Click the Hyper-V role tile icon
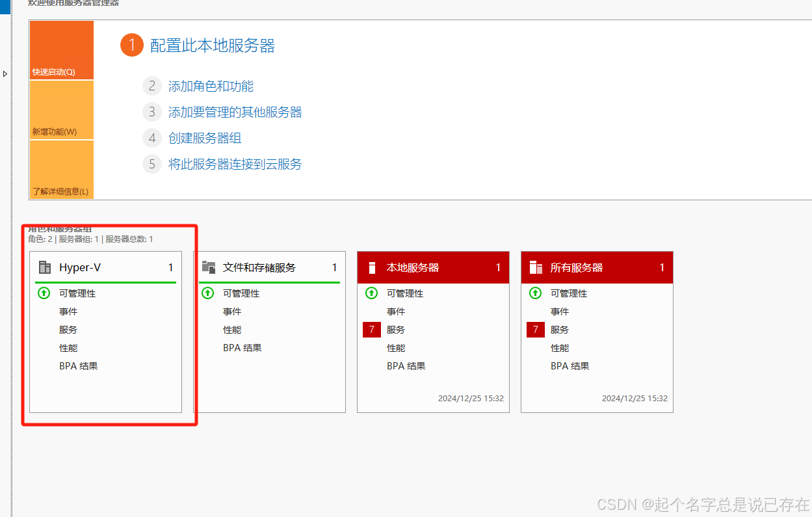The image size is (812, 517). click(x=44, y=267)
